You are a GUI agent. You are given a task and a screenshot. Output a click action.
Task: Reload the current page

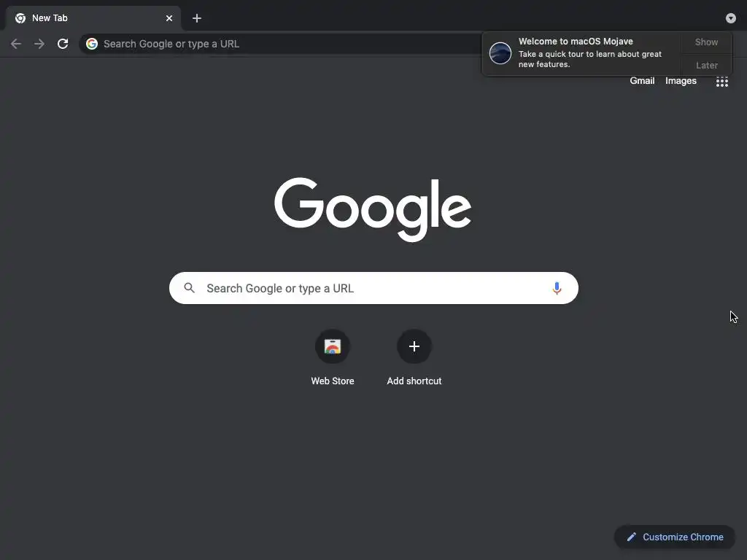63,44
